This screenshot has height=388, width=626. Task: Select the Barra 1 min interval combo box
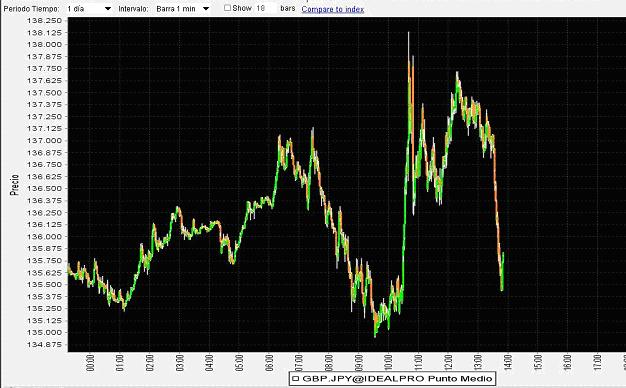click(182, 9)
